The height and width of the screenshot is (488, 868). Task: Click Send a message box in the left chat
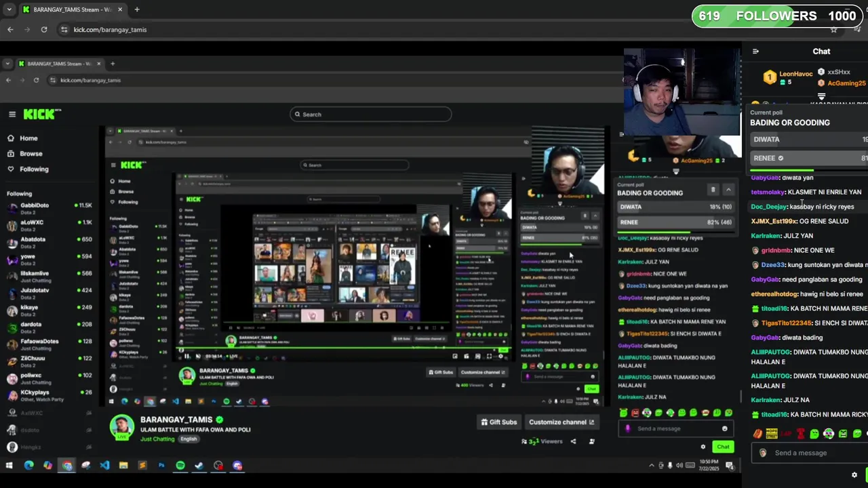[x=675, y=428]
